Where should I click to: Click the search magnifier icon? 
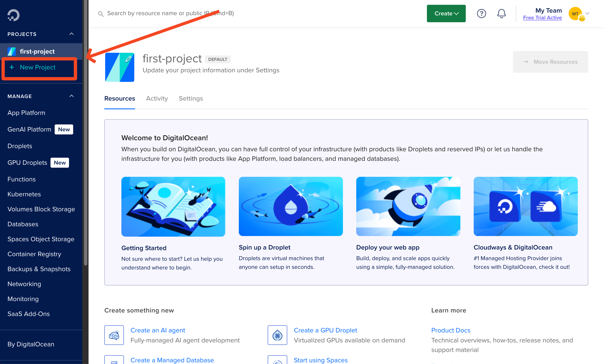101,14
